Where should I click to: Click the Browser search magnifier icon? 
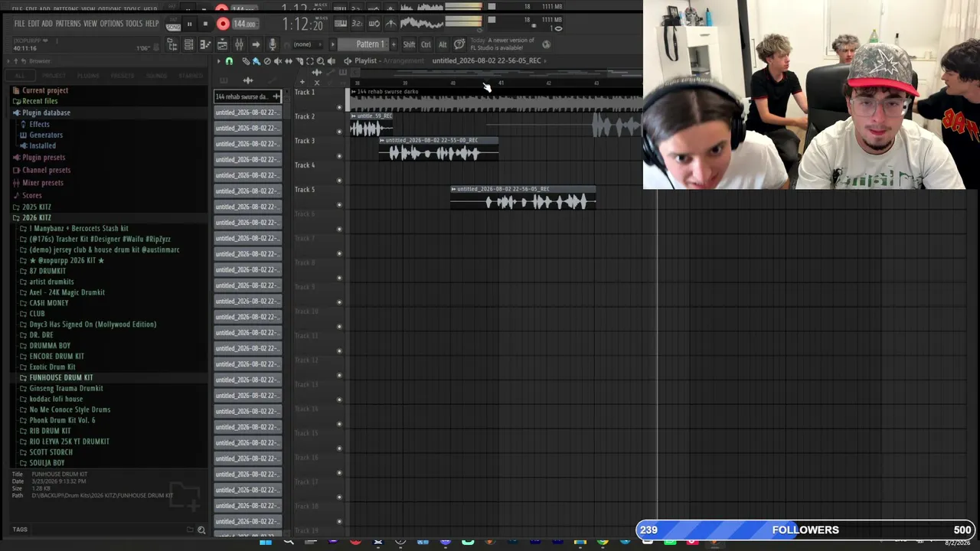point(201,530)
